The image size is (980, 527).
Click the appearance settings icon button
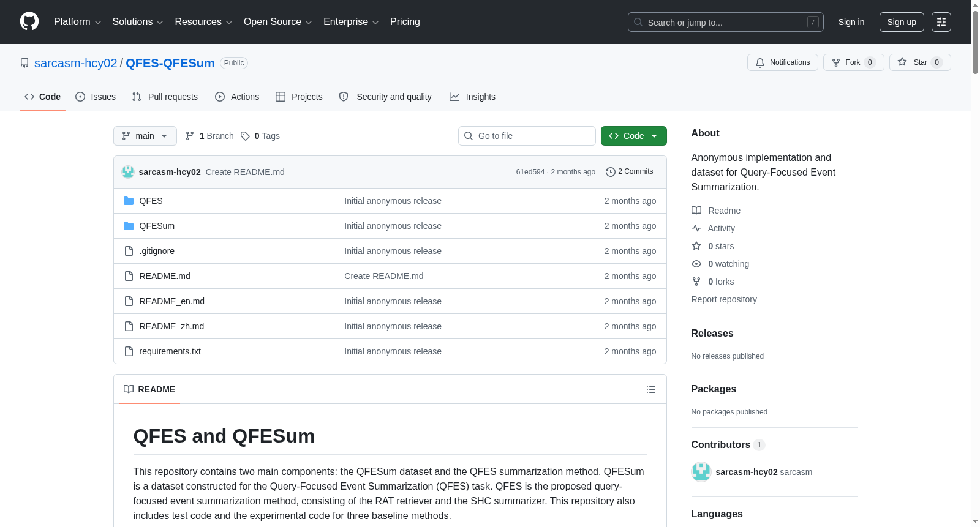[x=941, y=22]
